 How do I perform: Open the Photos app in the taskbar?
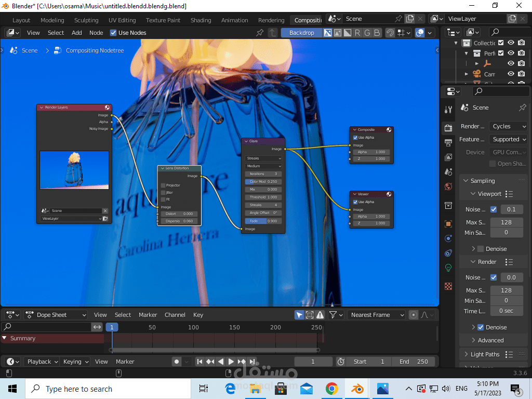click(383, 389)
